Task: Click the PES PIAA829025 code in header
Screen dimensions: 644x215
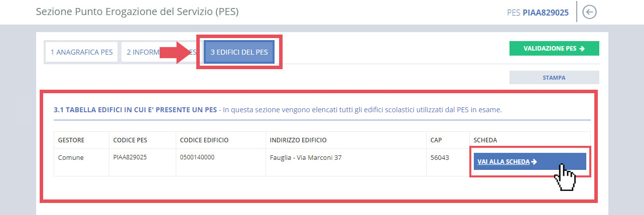Action: (x=538, y=13)
